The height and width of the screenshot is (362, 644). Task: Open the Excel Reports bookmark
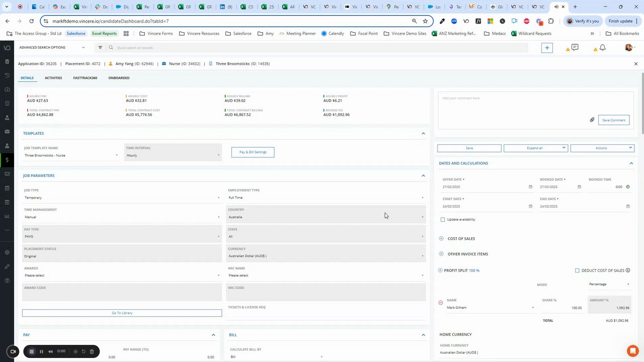click(x=104, y=33)
